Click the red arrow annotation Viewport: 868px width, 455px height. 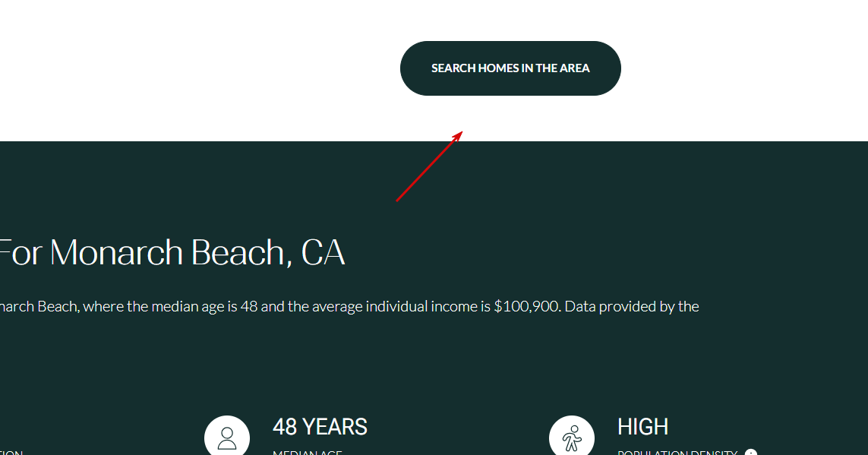[430, 166]
